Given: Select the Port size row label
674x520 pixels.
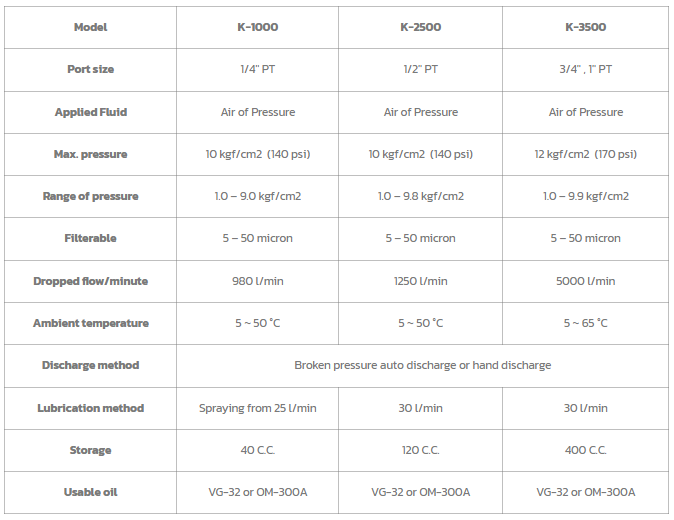Looking at the screenshot, I should click(x=90, y=70).
